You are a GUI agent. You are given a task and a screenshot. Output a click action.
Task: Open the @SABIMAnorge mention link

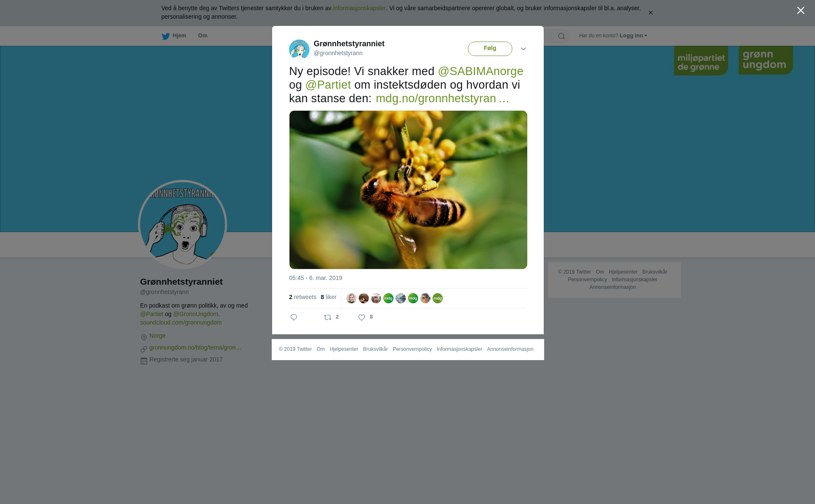coord(481,71)
